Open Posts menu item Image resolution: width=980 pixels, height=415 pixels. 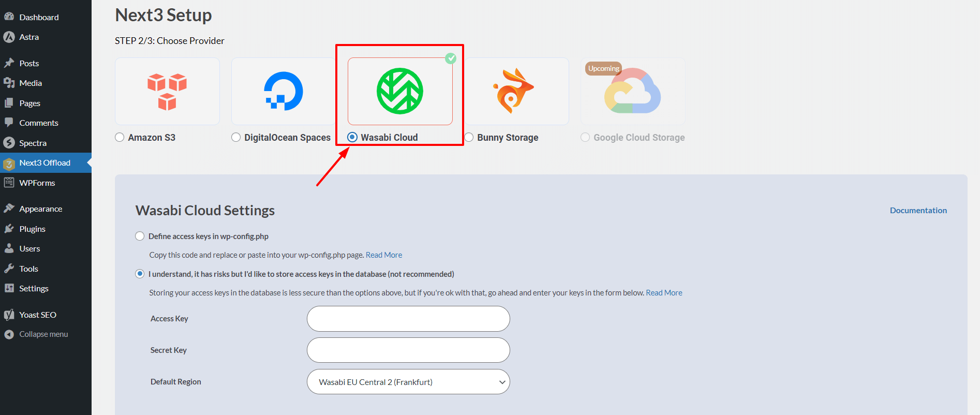(x=46, y=63)
